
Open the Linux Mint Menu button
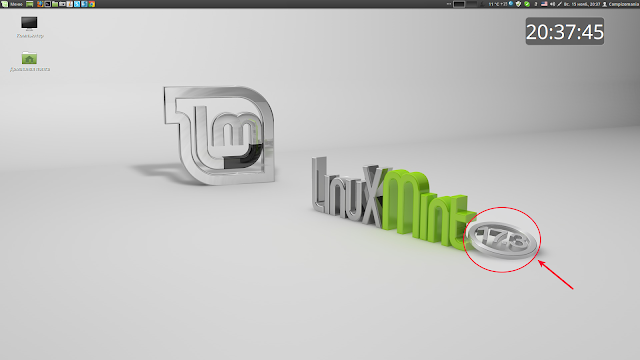[x=12, y=4]
